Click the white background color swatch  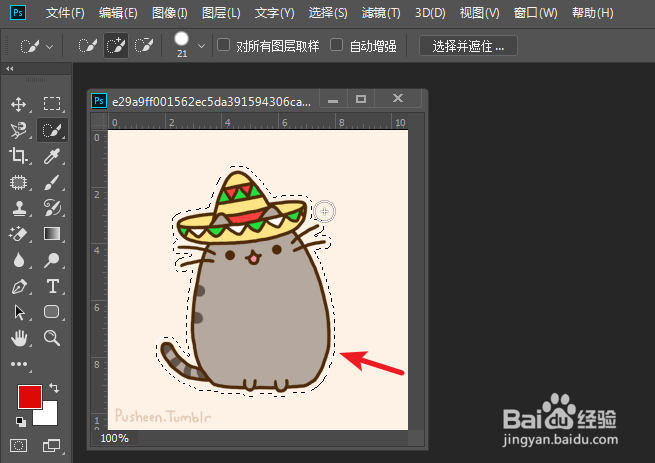[x=48, y=415]
